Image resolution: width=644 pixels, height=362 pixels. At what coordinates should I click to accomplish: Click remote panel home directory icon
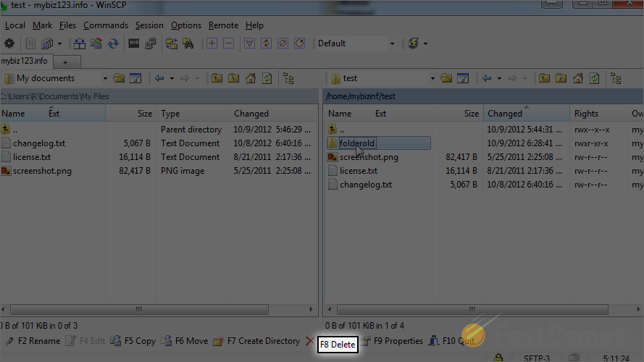pyautogui.click(x=578, y=78)
